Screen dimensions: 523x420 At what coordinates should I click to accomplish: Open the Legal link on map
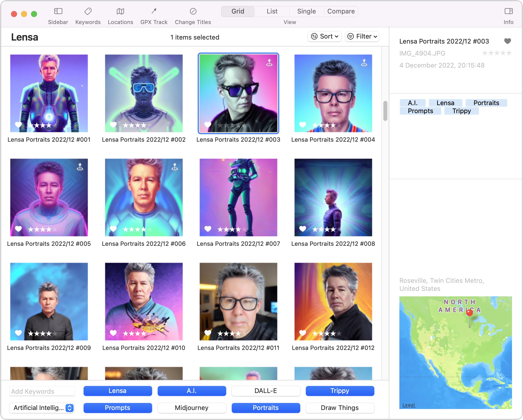tap(408, 405)
